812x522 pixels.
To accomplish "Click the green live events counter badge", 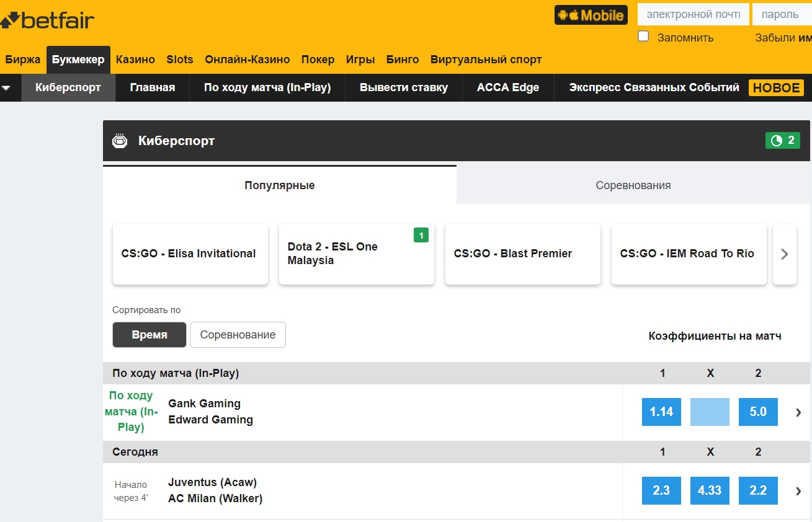I will (x=782, y=141).
